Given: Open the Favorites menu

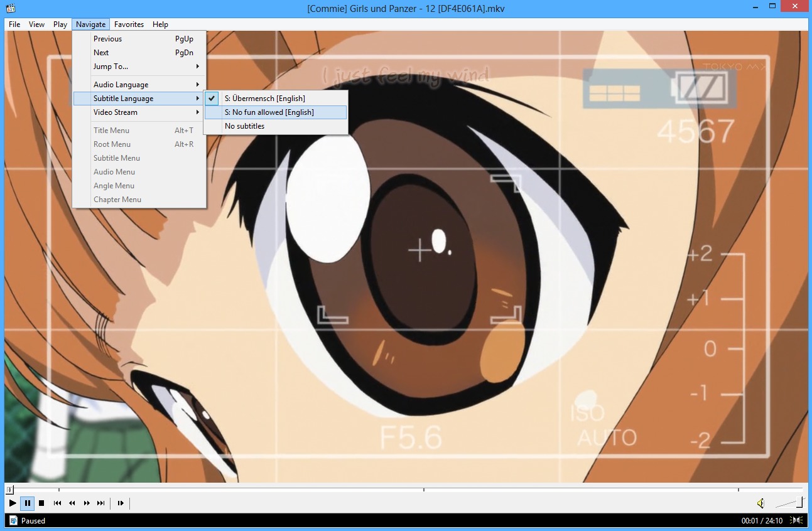Looking at the screenshot, I should pyautogui.click(x=129, y=24).
